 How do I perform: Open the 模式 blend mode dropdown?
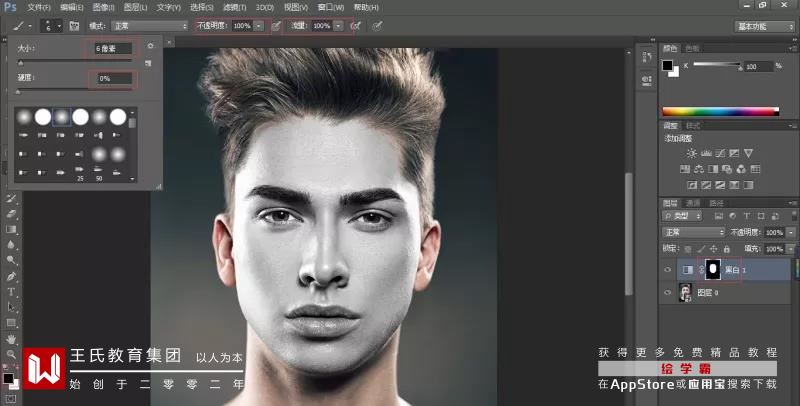[150, 26]
